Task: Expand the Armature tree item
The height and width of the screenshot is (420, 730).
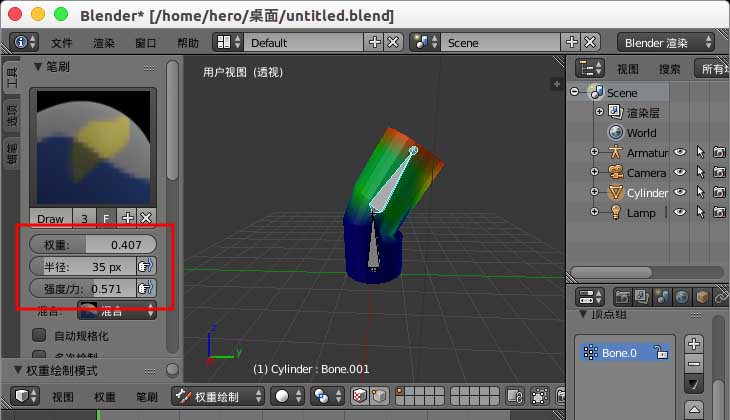Action: [x=594, y=152]
